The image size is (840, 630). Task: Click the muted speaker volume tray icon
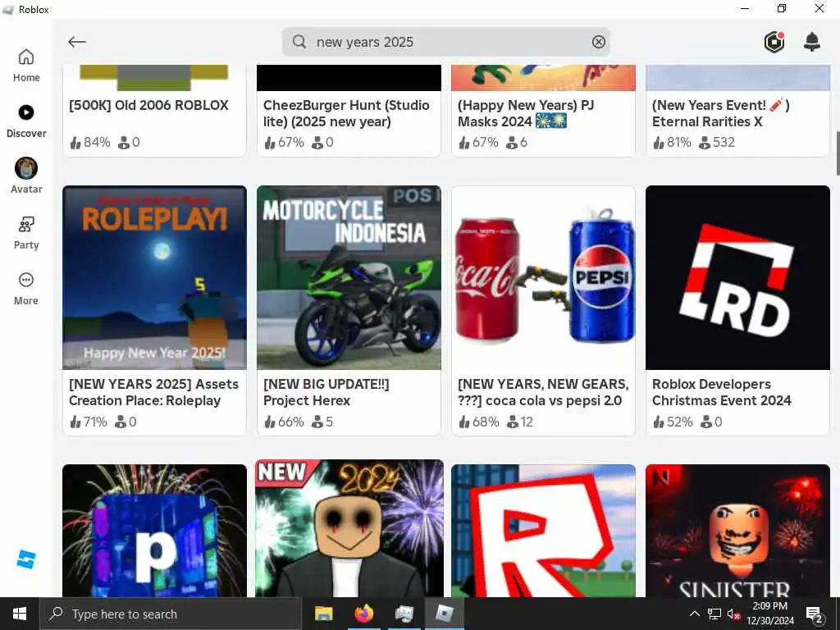pos(733,614)
